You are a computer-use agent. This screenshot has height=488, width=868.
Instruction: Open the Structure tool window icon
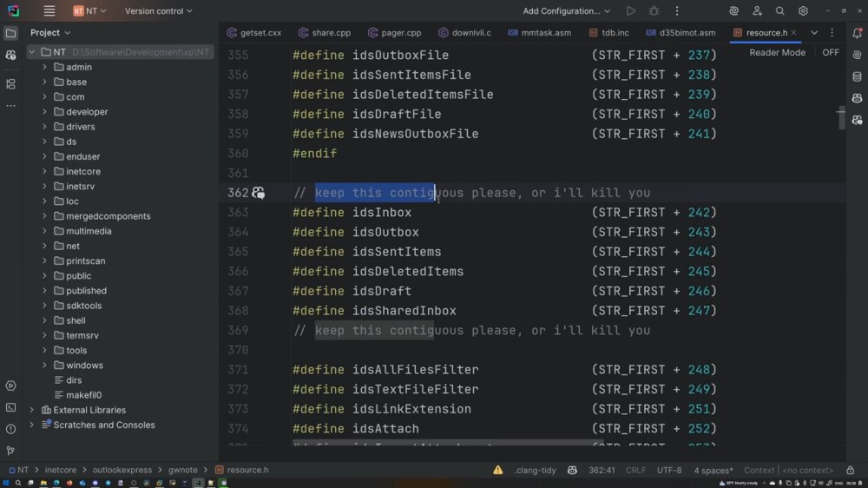click(10, 83)
